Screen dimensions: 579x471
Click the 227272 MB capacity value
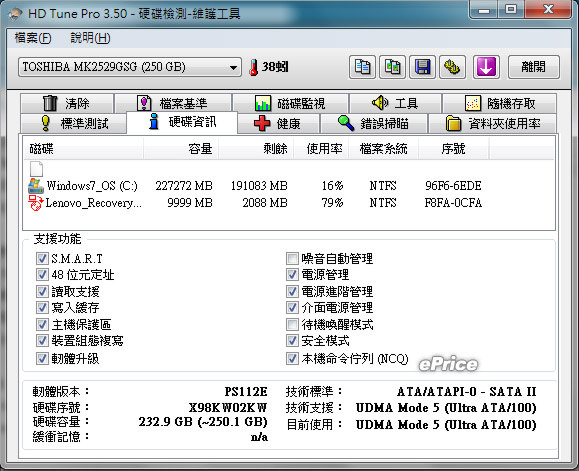coord(184,186)
